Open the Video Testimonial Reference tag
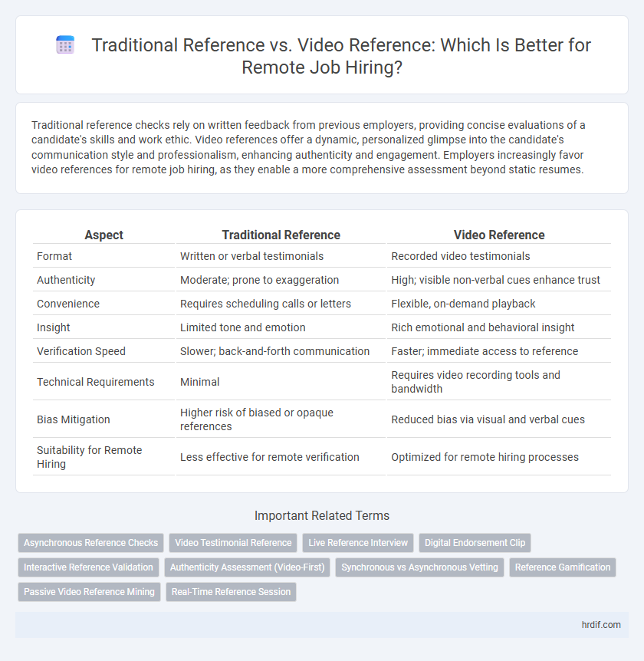644x661 pixels. [233, 543]
